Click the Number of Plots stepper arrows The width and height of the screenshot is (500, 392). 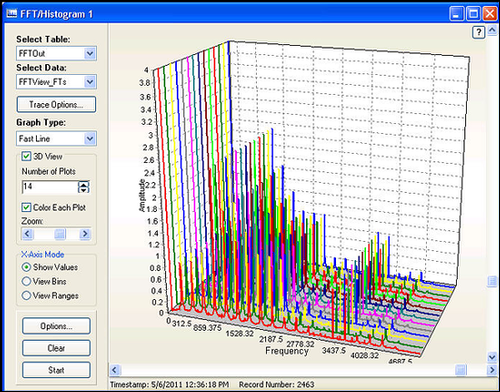coord(83,187)
